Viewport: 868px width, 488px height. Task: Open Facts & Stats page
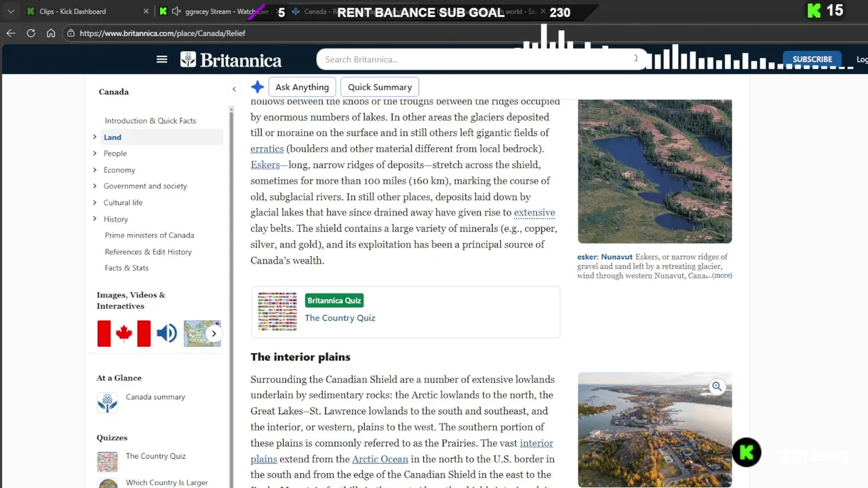coord(127,268)
